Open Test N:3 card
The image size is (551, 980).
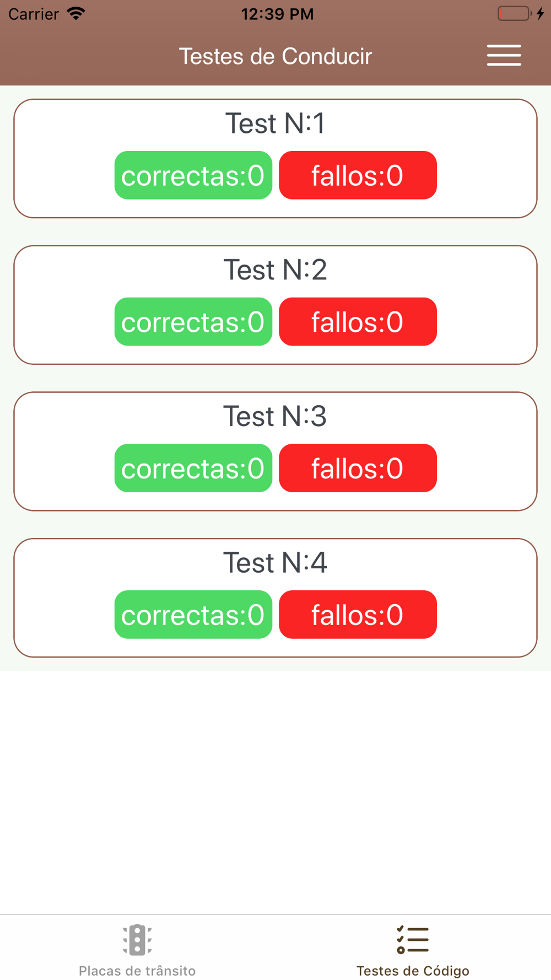coord(275,451)
